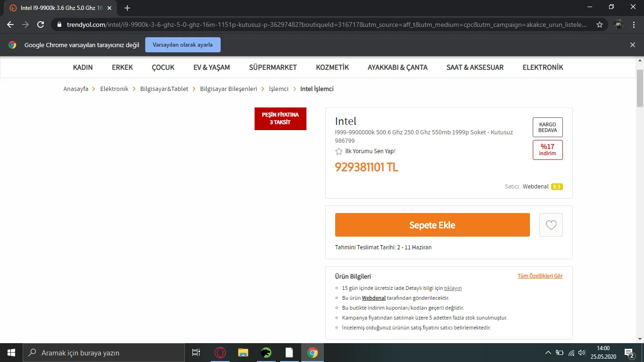Mute audio via the speaker tray icon
Screen dimensions: 644x362
[582, 352]
